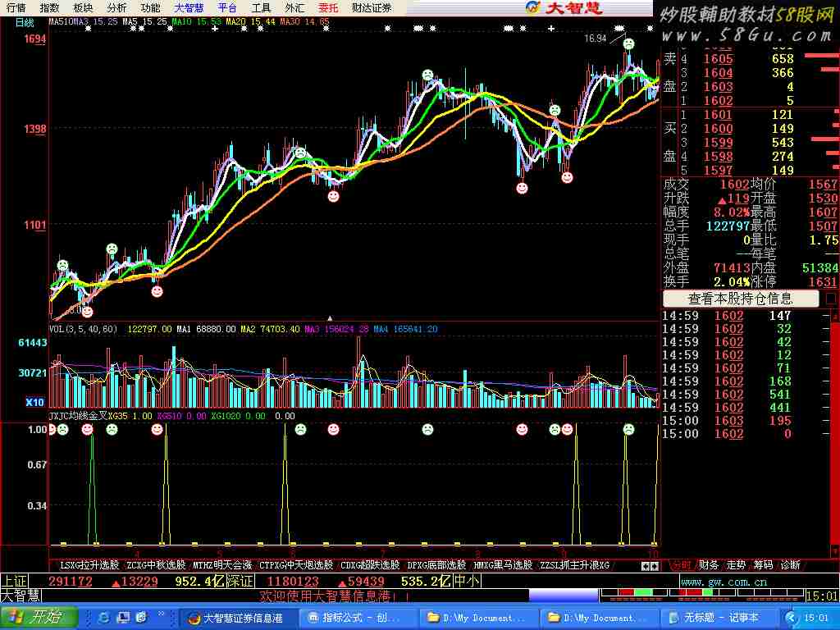Screen dimensions: 840x630
Task: Switch to the 筹码 tab in right panel
Action: tap(764, 565)
